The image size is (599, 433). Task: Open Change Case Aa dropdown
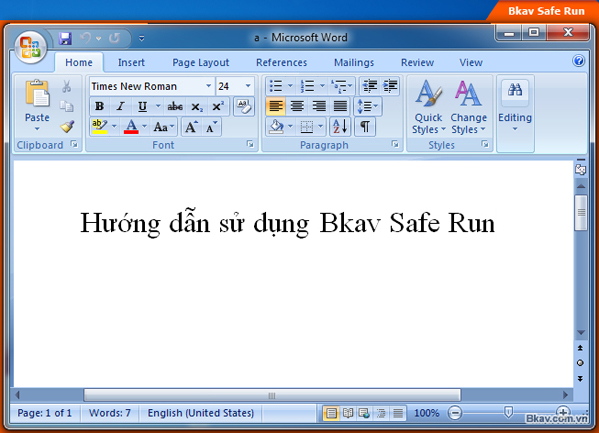[x=164, y=127]
